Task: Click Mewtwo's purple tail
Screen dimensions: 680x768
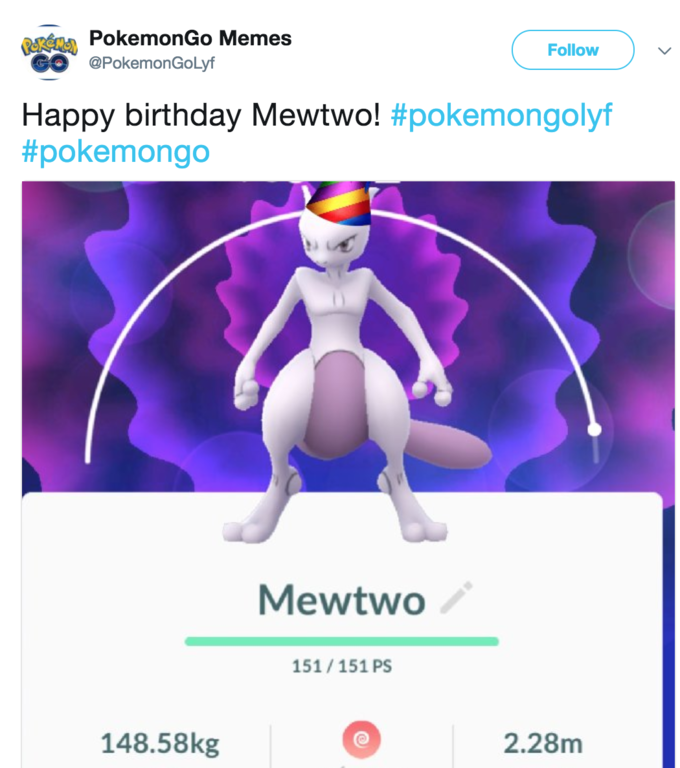Action: tap(447, 443)
